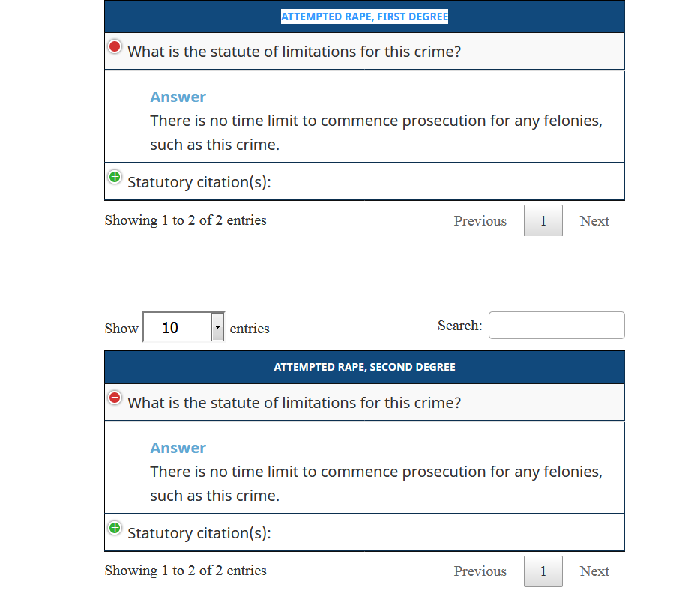Click first degree statute of limitations question text
This screenshot has height=594, width=700.
pos(295,52)
